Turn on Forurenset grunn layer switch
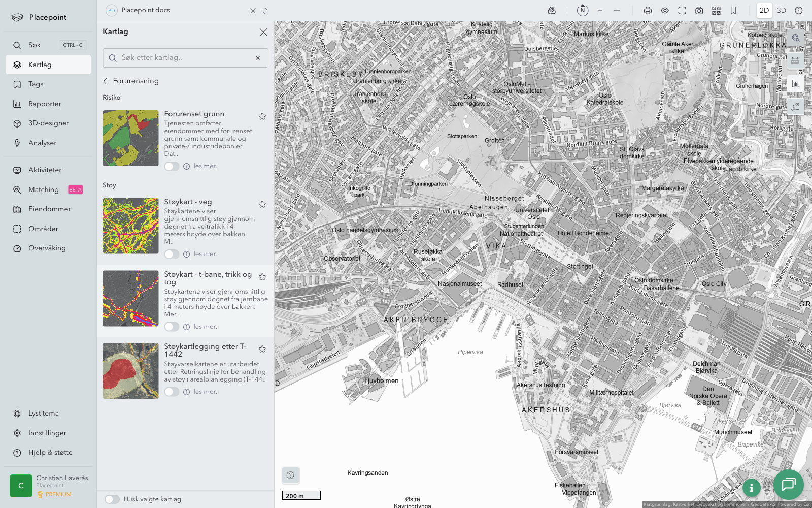 pyautogui.click(x=172, y=166)
